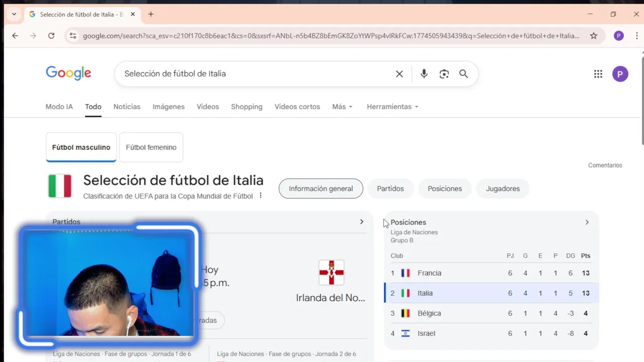Image resolution: width=644 pixels, height=362 pixels.
Task: Reload the page with refresh icon
Action: 51,36
